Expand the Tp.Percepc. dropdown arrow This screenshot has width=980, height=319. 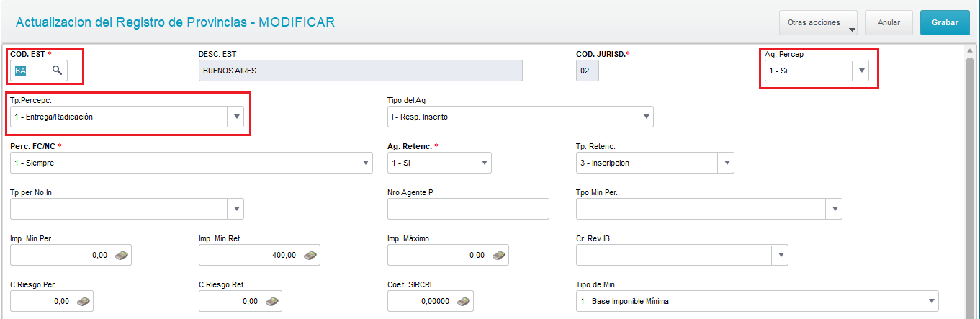(x=235, y=117)
